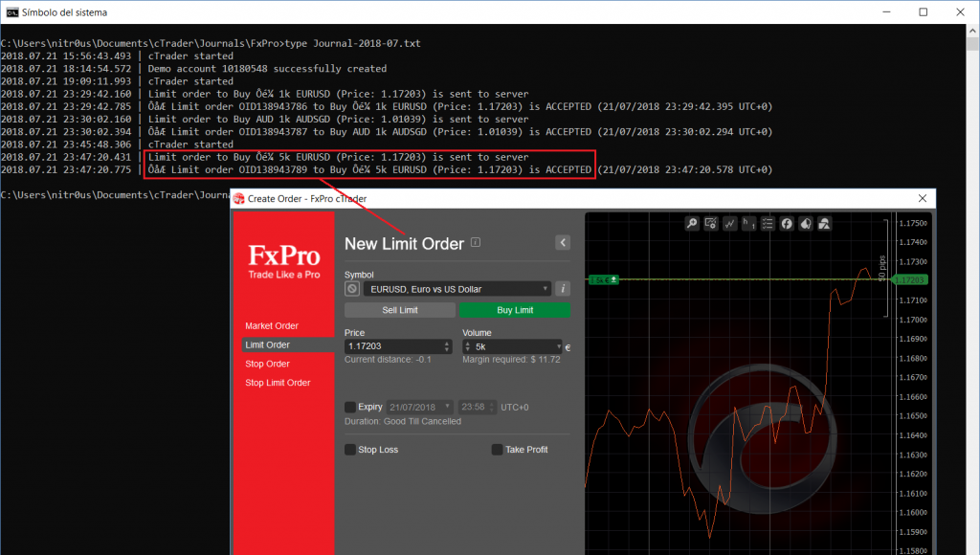Open the EURUSD symbol dropdown
The width and height of the screenshot is (980, 555).
(457, 289)
